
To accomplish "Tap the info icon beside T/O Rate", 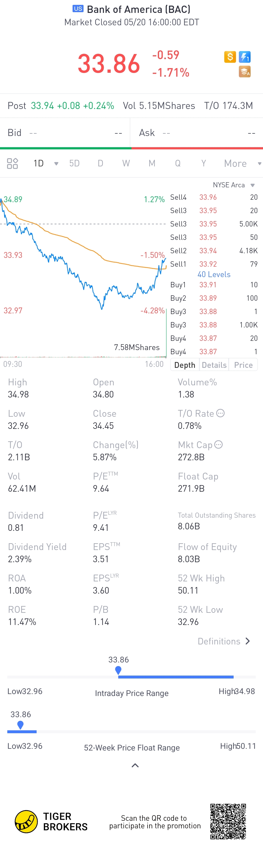I will 220,413.
